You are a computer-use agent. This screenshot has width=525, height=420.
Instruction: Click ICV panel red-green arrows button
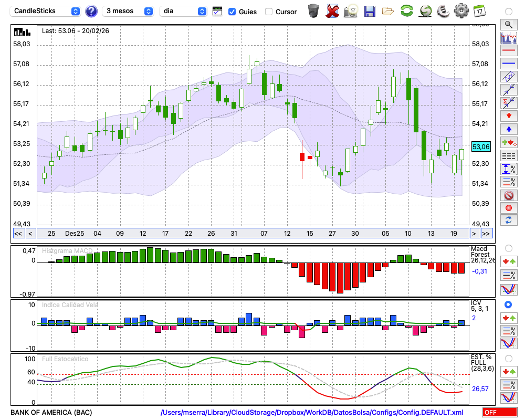(x=509, y=318)
